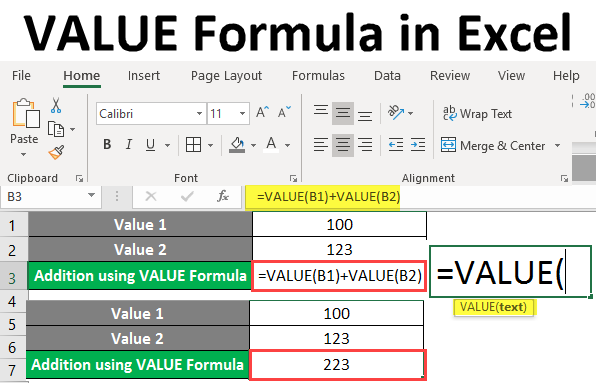
Task: Switch to the Page Layout tab
Action: click(227, 76)
